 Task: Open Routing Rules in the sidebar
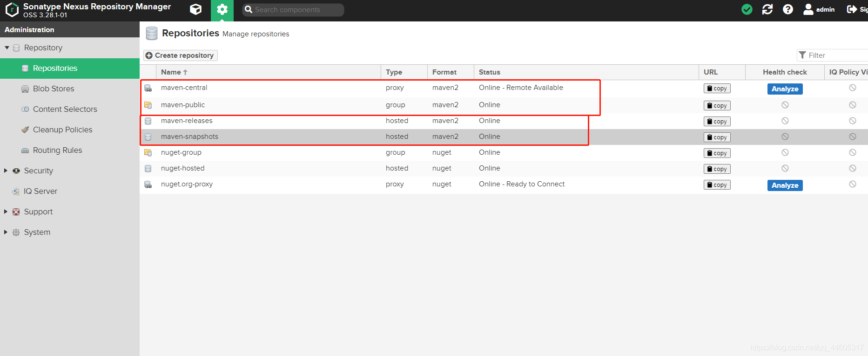70,150
